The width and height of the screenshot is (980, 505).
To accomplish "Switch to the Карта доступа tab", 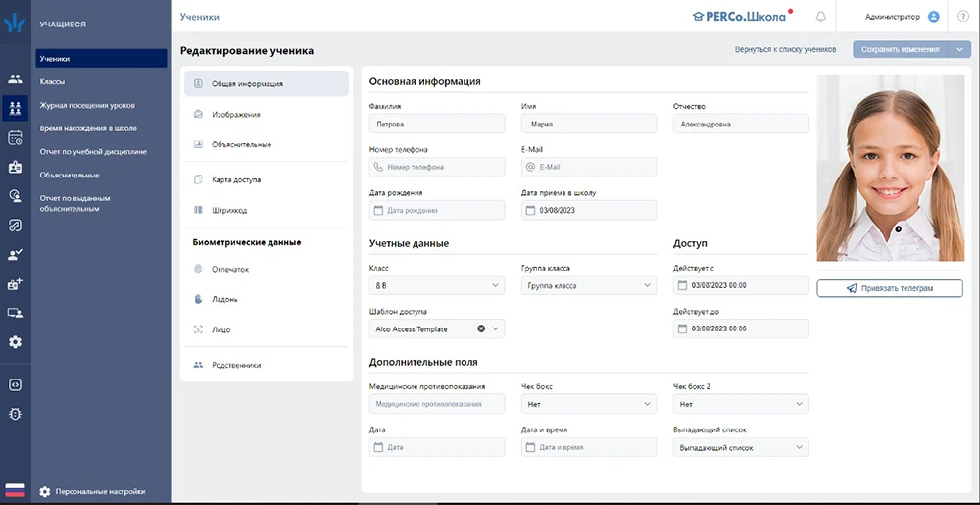I will (x=236, y=180).
